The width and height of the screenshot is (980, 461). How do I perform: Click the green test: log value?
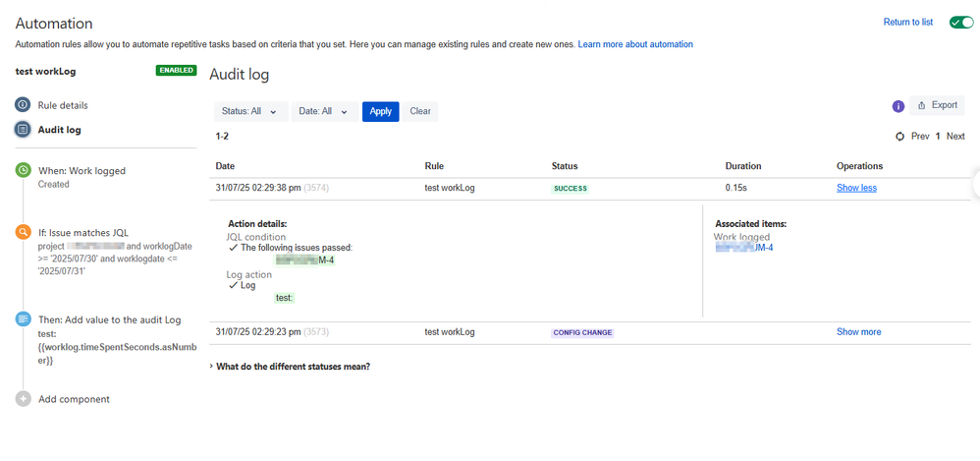(x=285, y=299)
